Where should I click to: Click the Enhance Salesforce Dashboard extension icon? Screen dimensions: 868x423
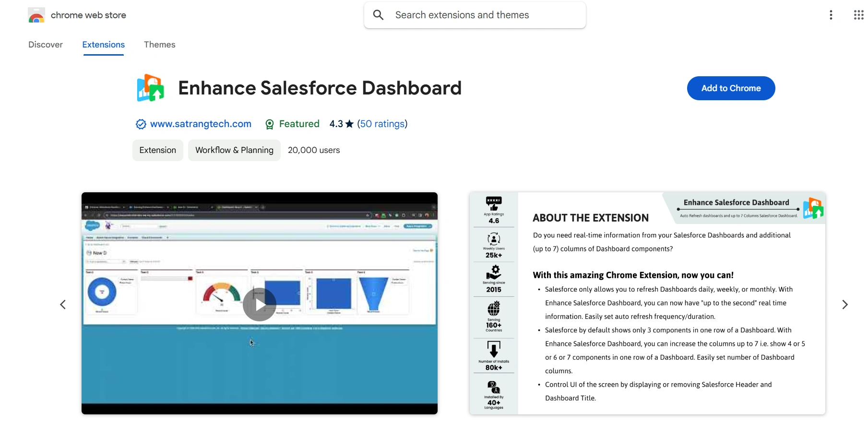(x=150, y=88)
